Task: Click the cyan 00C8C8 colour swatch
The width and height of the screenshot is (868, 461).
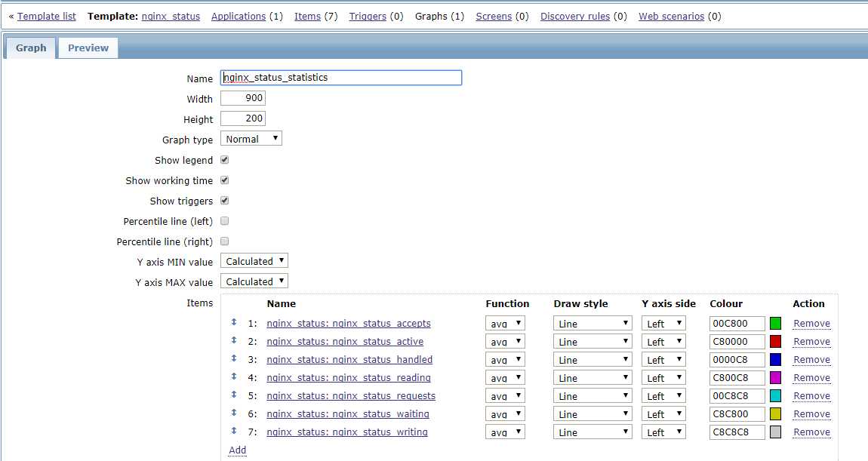Action: point(776,396)
